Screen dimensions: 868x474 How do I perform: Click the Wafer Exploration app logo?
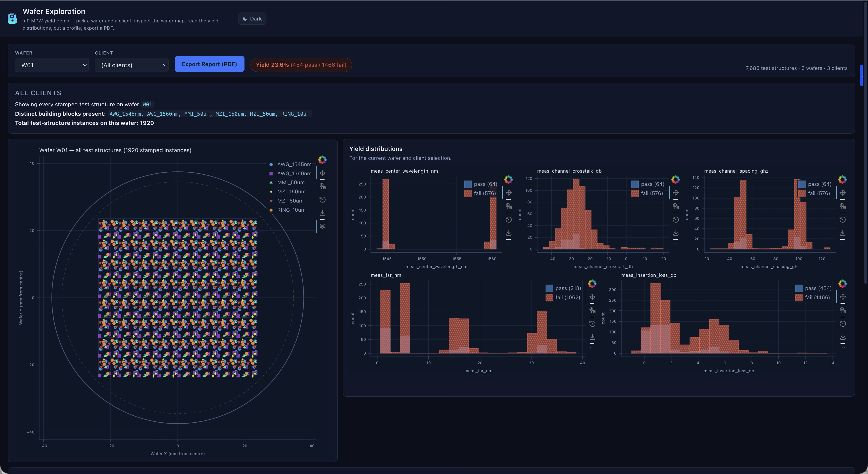13,19
